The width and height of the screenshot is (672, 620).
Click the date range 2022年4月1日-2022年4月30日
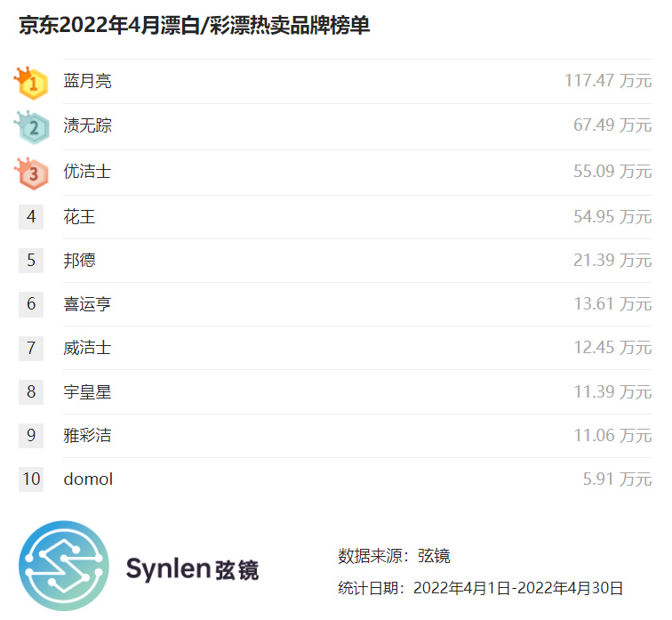pos(518,588)
